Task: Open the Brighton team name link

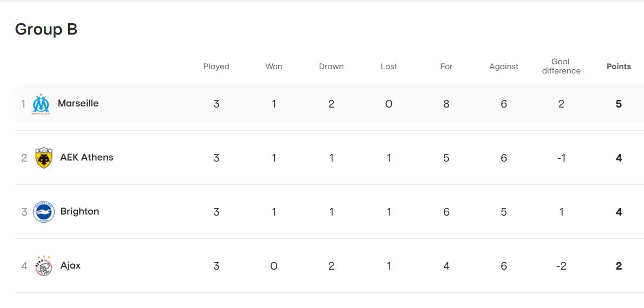Action: pos(80,211)
